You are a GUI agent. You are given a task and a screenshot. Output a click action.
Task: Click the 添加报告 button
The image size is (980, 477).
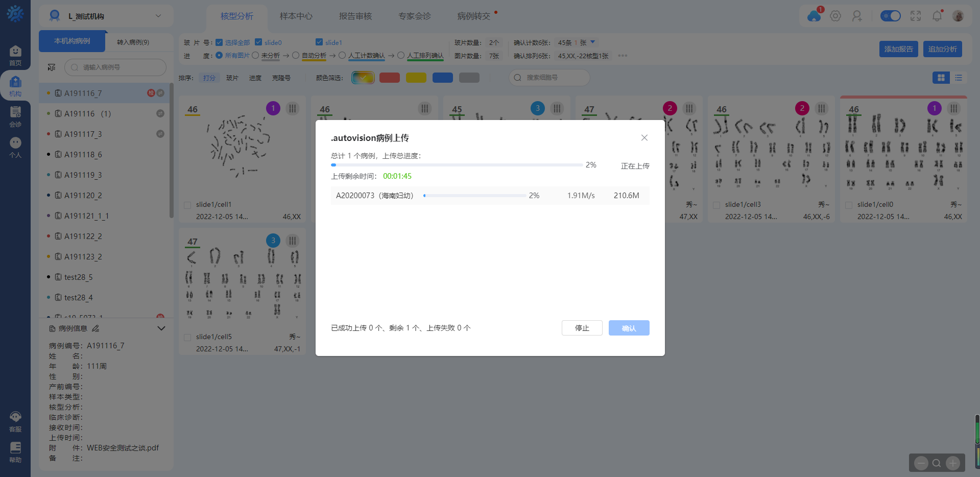coord(898,49)
